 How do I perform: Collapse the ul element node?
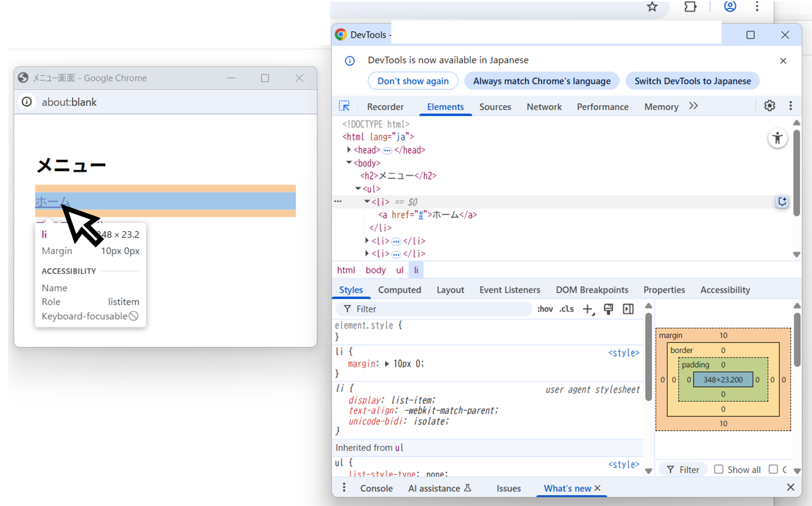click(x=358, y=189)
